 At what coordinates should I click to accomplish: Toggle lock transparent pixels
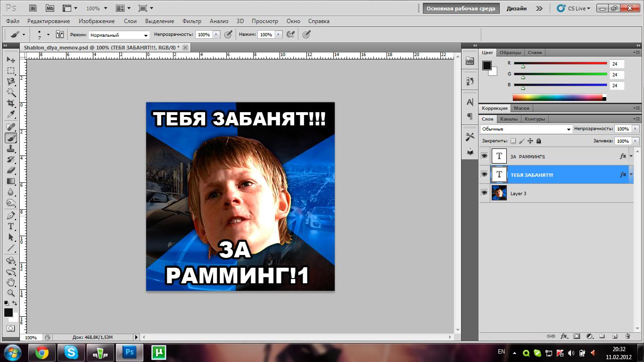pyautogui.click(x=513, y=141)
